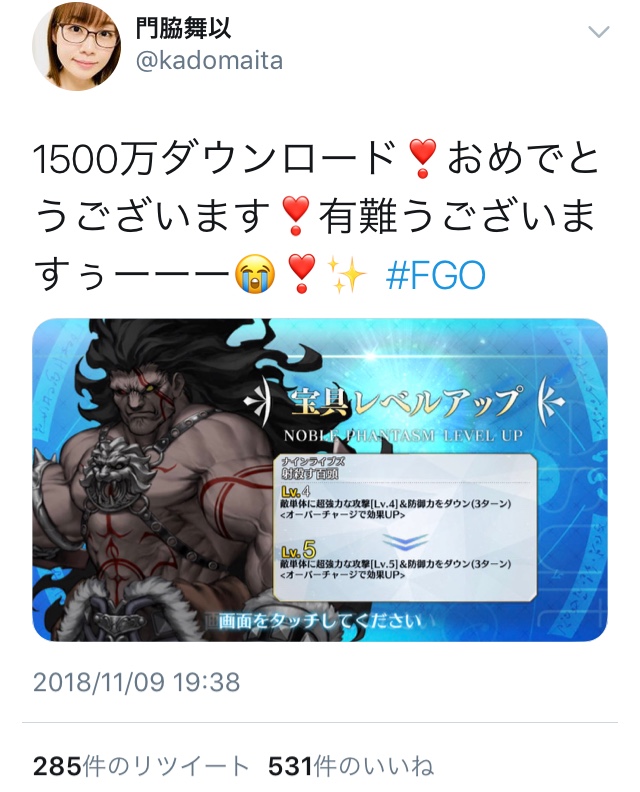Open the #FGO hashtag
640x792 pixels.
(435, 275)
